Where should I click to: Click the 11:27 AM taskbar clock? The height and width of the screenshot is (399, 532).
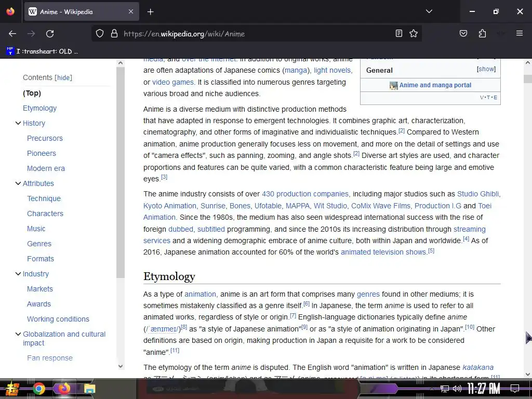coord(484,389)
